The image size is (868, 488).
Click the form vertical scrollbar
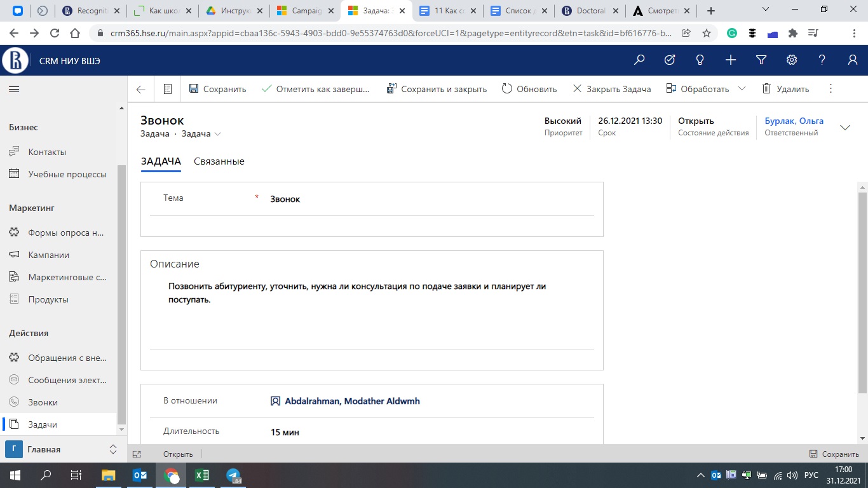pos(862,292)
